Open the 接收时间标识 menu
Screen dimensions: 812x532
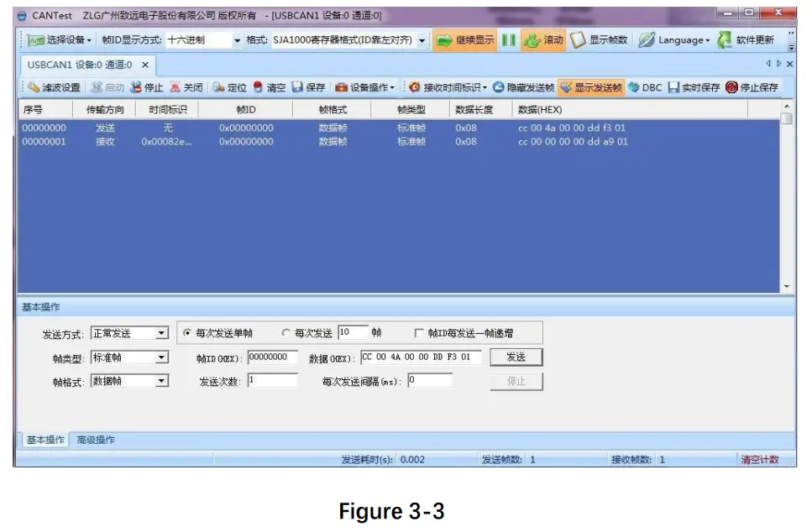[x=448, y=87]
